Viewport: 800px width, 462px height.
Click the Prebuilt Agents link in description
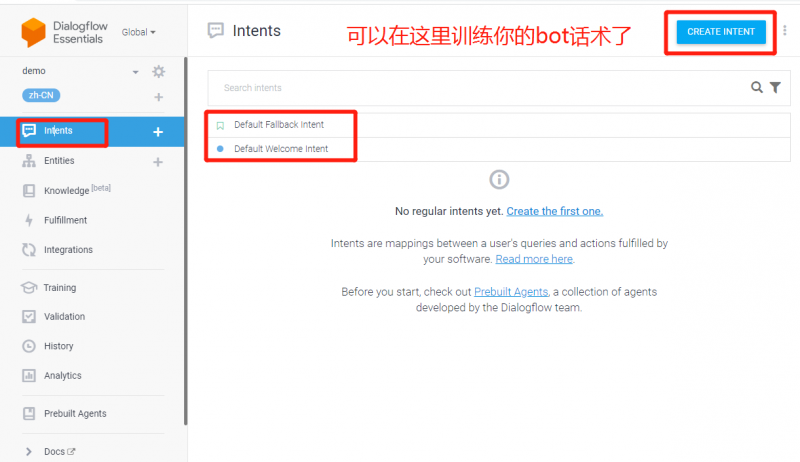pos(511,292)
